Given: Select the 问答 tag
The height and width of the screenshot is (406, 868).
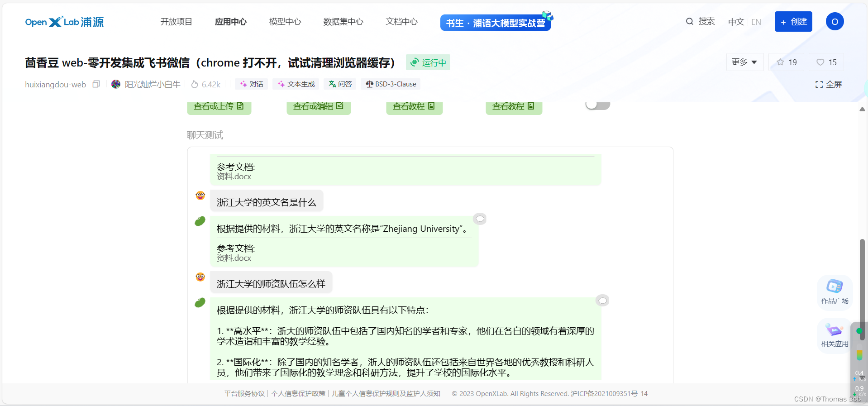Looking at the screenshot, I should pos(340,84).
